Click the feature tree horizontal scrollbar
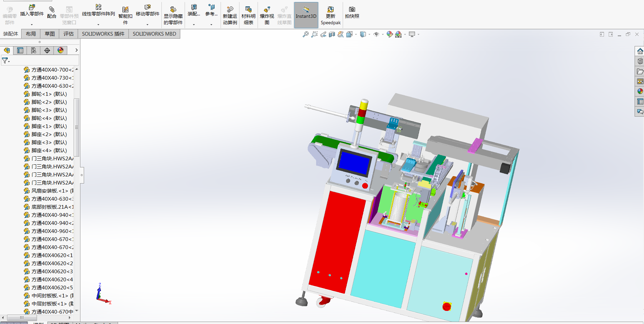The image size is (644, 324). [22, 318]
